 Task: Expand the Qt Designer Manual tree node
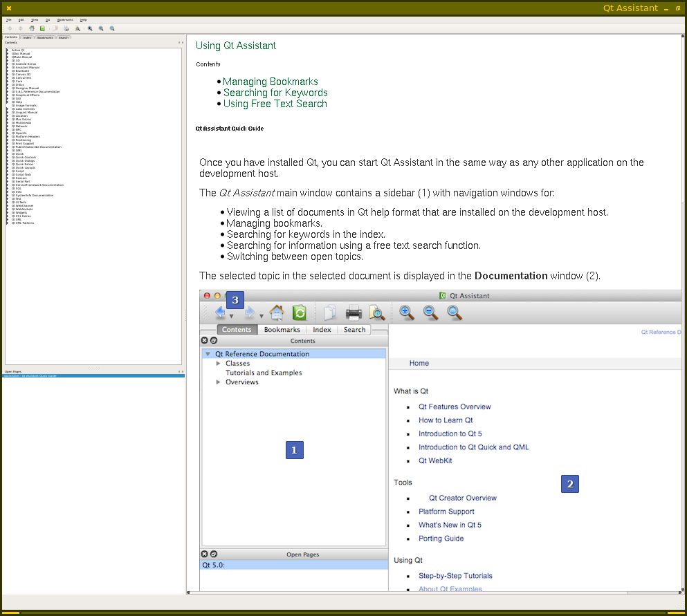pos(8,88)
